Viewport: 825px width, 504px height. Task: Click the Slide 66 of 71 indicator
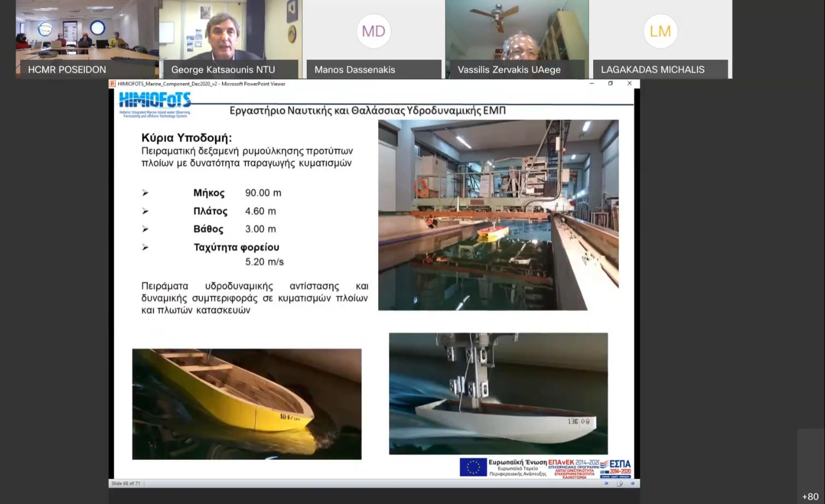point(126,483)
